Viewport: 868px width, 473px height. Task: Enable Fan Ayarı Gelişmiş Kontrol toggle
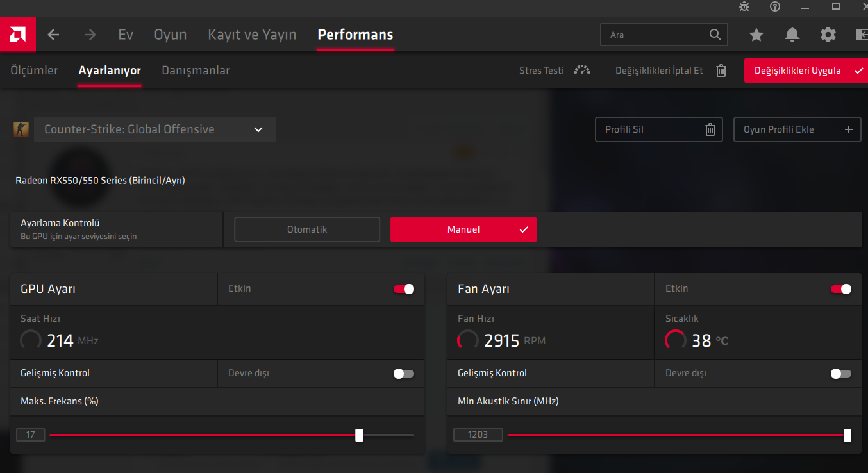[841, 374]
